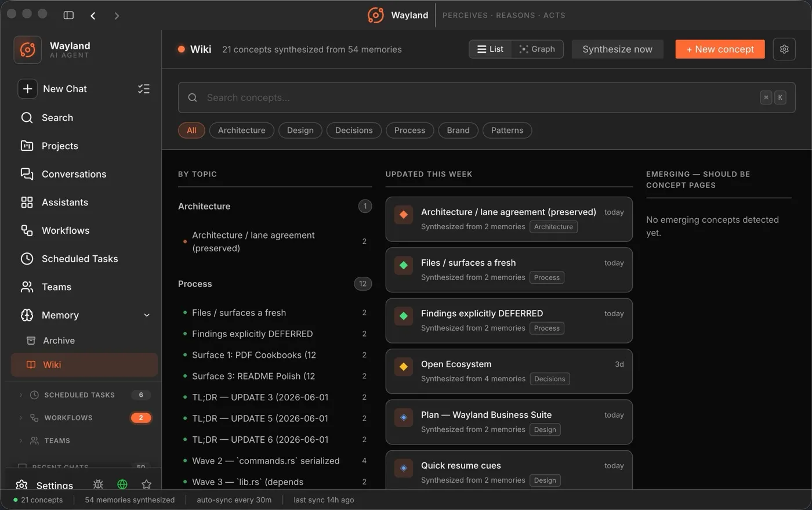Switch to Graph view
Image resolution: width=812 pixels, height=510 pixels.
tap(537, 49)
